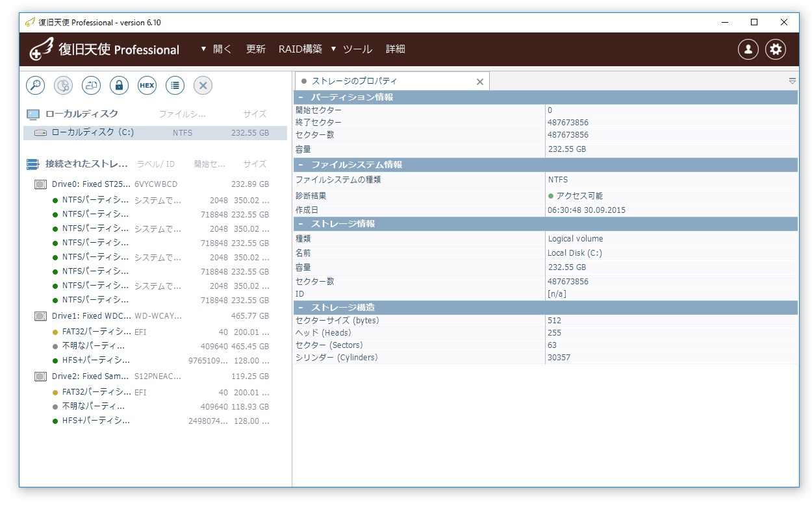Click サイズ header in the connected storages section

255,164
